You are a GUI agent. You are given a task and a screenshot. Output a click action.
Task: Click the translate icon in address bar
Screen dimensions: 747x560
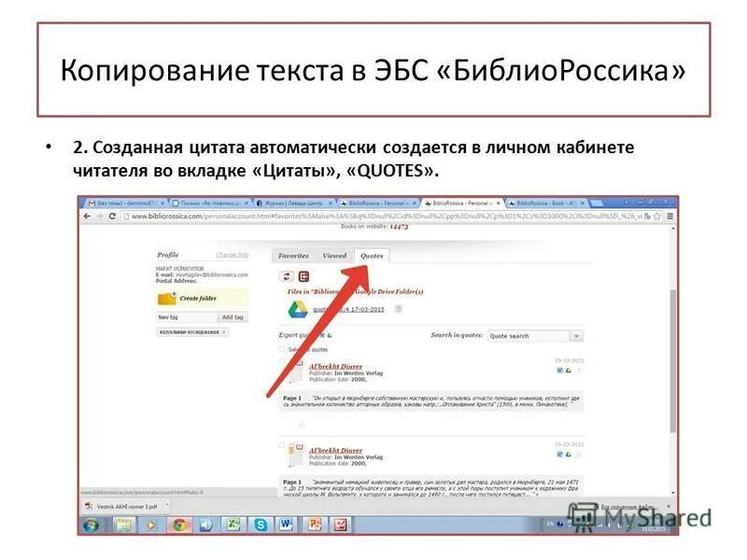click(647, 217)
